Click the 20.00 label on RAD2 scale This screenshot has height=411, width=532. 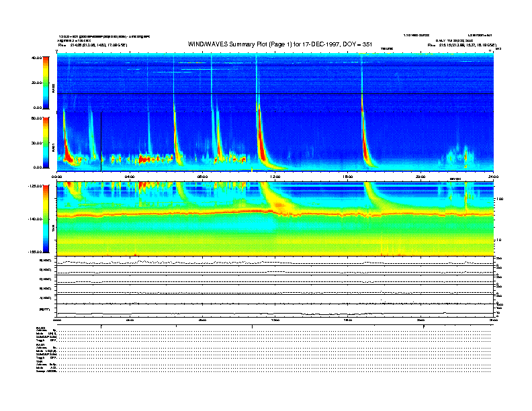tap(36, 83)
